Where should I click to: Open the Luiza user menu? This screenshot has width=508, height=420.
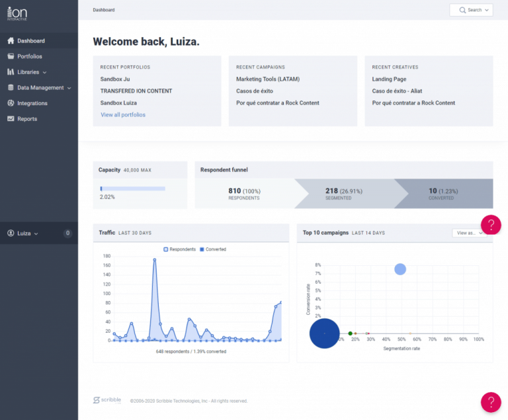click(23, 233)
